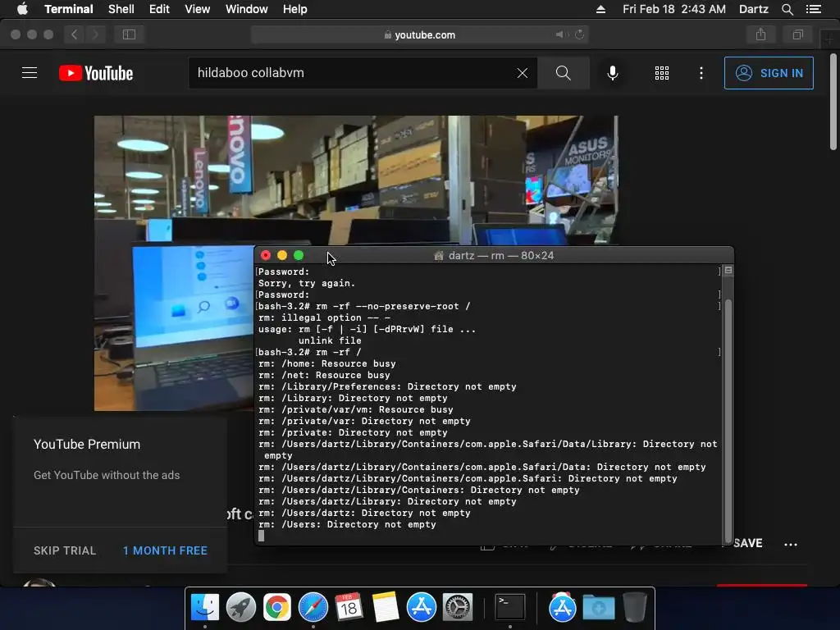
Task: Open Notification Center list icon
Action: coord(813,9)
